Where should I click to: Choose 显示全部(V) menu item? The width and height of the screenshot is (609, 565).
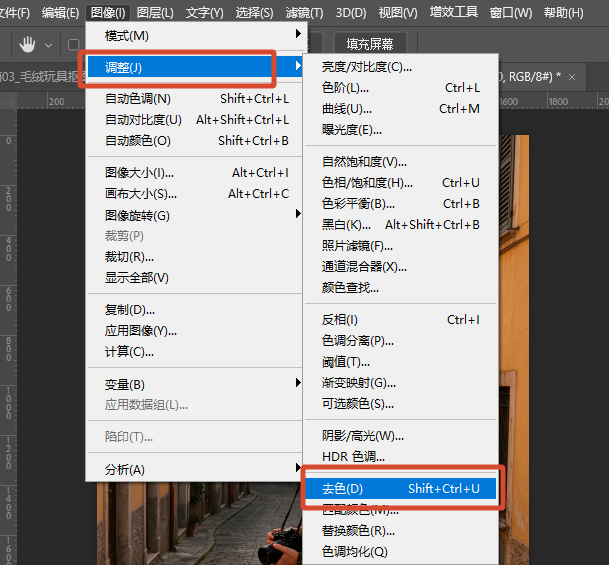(194, 278)
